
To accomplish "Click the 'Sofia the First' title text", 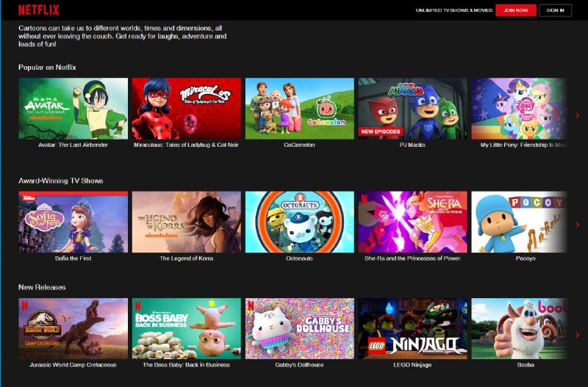I will [x=73, y=258].
